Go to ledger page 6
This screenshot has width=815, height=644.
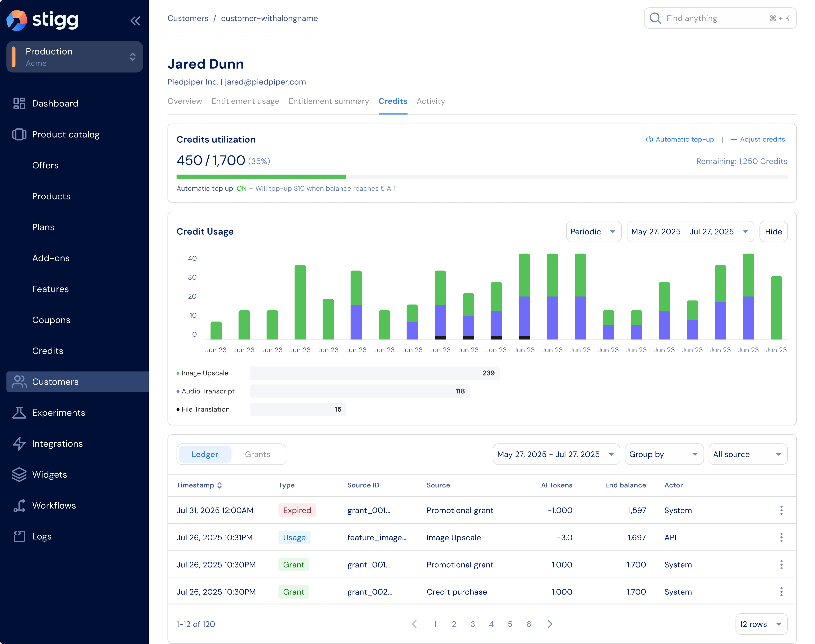(529, 624)
